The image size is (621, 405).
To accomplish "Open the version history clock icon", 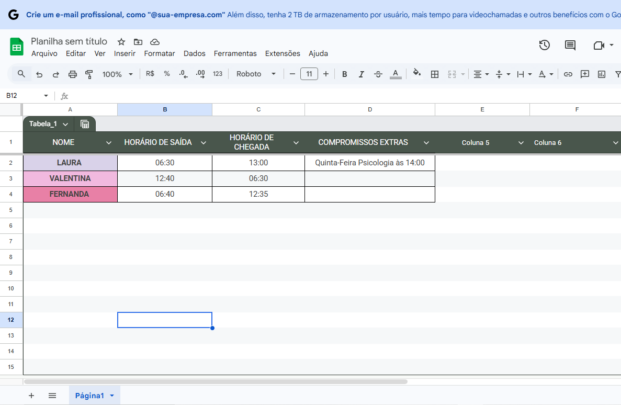I will 544,45.
